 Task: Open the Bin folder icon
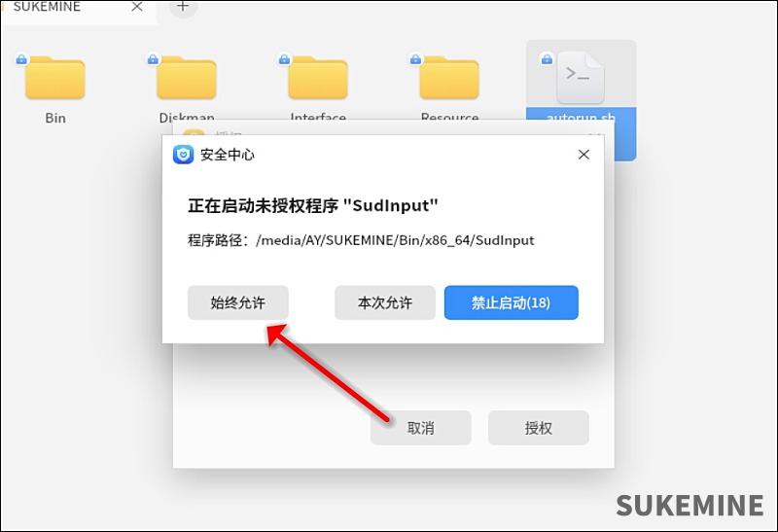click(55, 79)
